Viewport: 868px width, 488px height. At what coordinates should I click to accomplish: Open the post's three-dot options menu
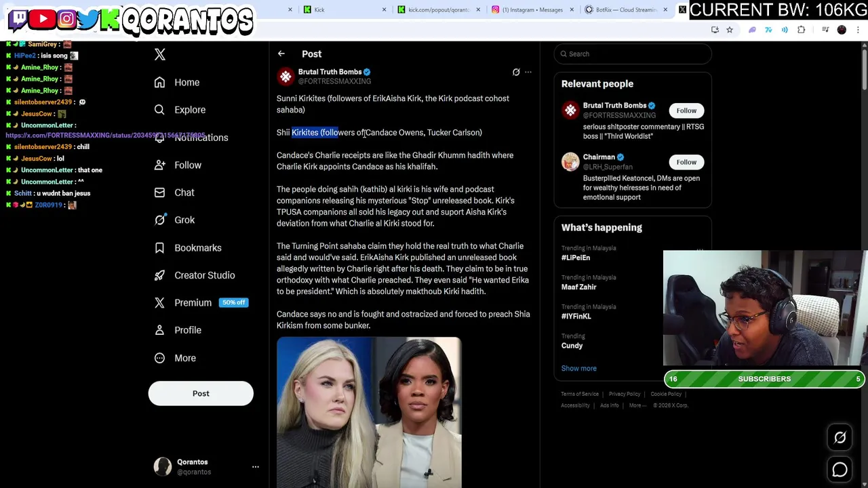coord(528,72)
